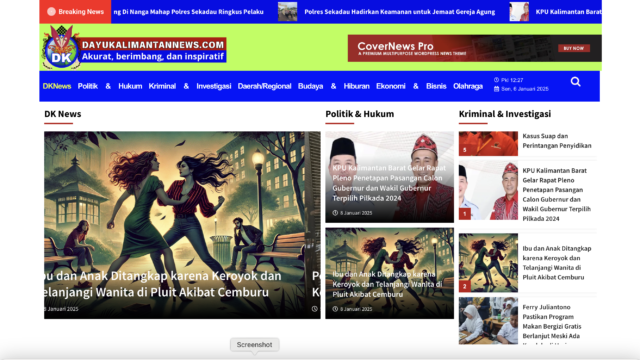Click the Screenshot tooltip label

[254, 344]
